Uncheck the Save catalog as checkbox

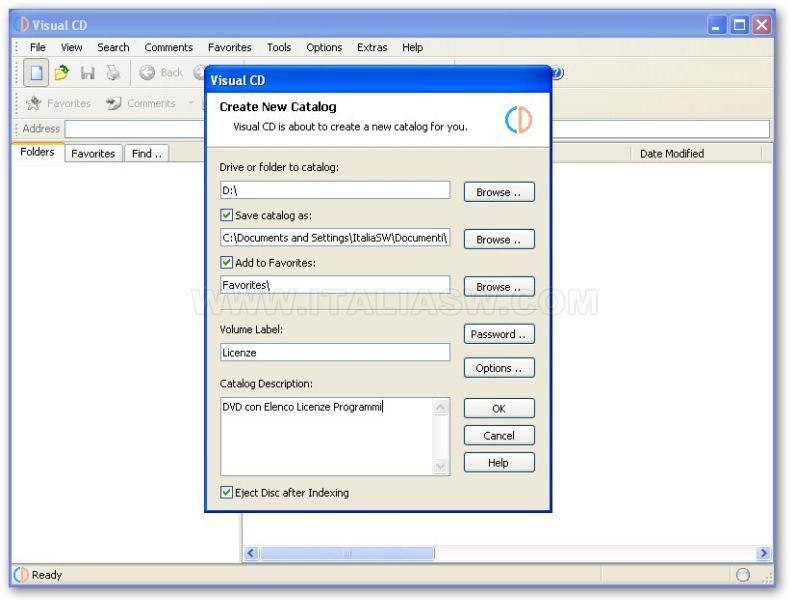227,215
